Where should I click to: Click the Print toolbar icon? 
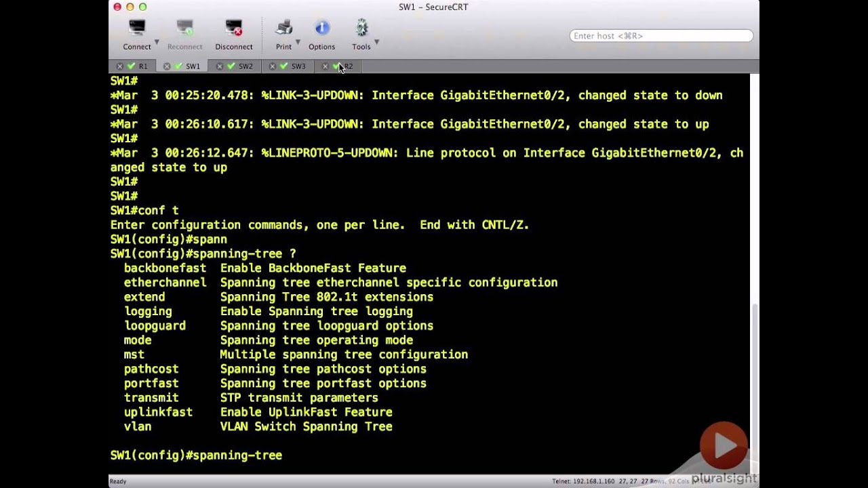[x=283, y=28]
